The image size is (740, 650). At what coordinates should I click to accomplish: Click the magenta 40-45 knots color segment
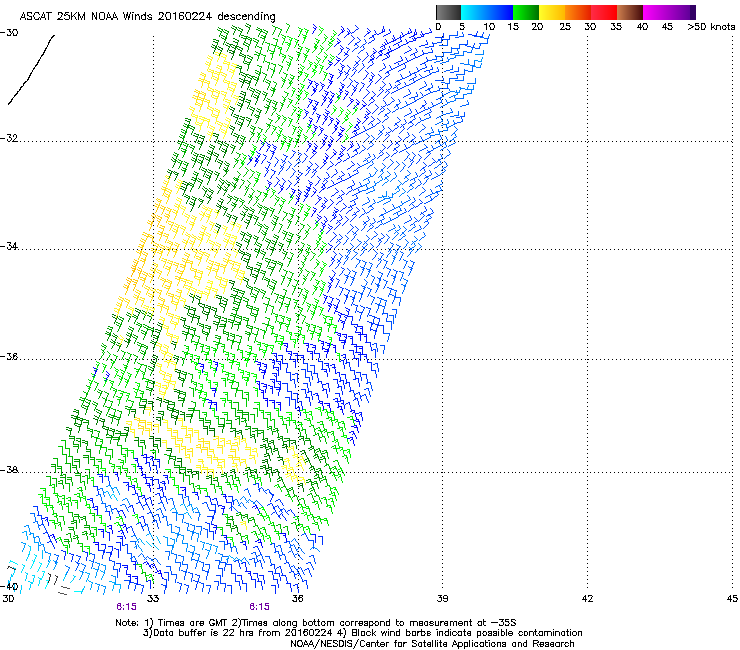[x=656, y=12]
